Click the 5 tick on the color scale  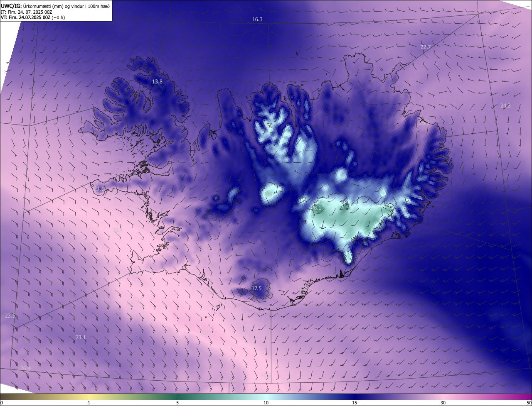pos(177,403)
